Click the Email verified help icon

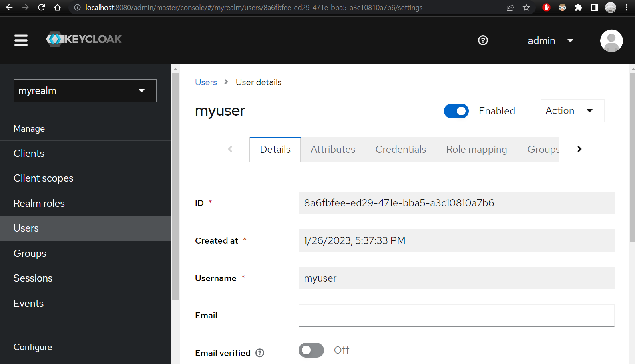pyautogui.click(x=260, y=353)
